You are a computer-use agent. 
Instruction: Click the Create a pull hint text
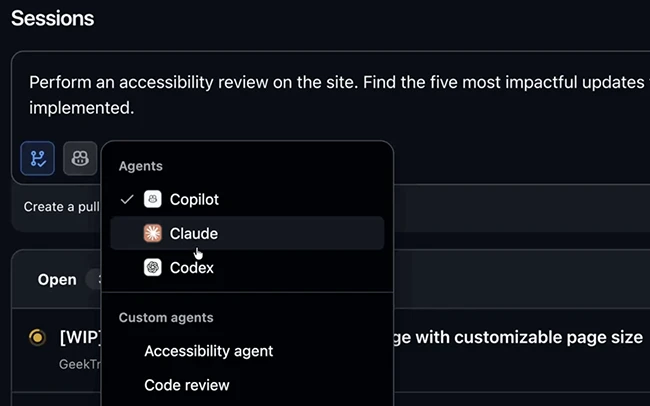pyautogui.click(x=58, y=207)
